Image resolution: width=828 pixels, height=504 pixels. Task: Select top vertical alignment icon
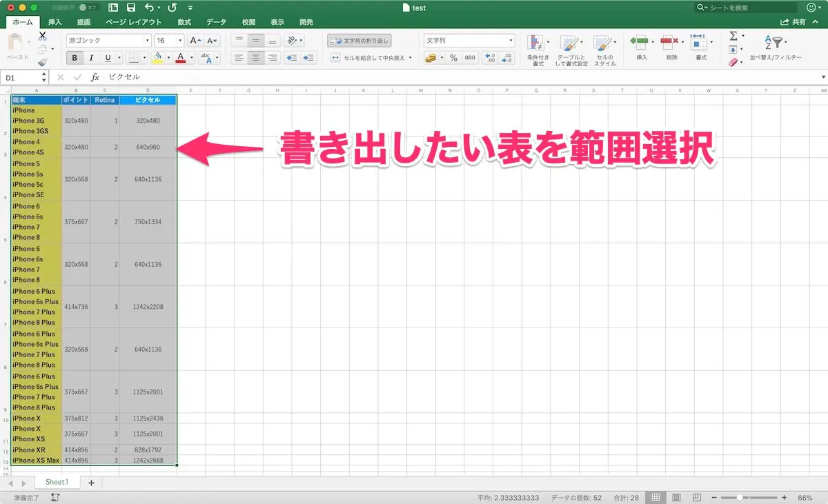(x=239, y=41)
